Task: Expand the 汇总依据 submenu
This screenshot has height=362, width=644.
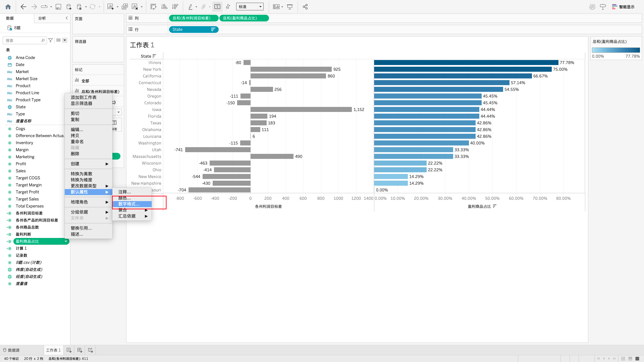Action: point(132,216)
